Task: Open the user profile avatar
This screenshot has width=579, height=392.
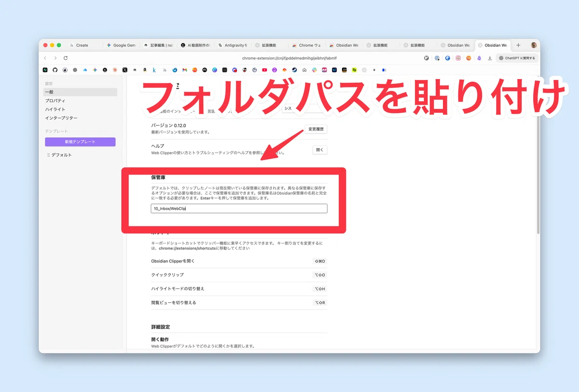Action: [x=534, y=45]
